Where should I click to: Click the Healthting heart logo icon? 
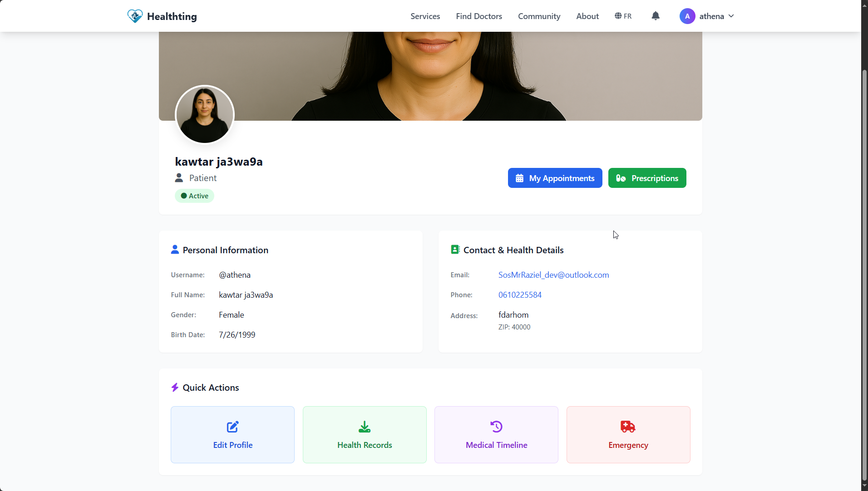[135, 16]
